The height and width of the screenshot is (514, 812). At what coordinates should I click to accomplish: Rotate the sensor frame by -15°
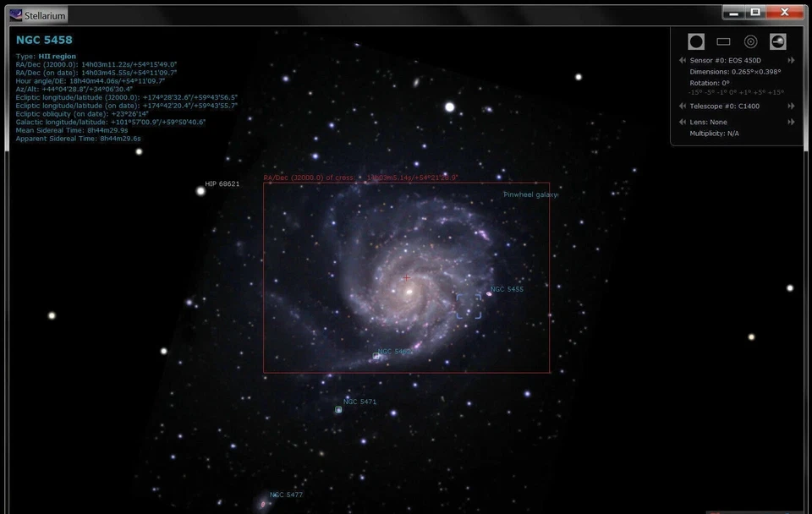[x=695, y=92]
